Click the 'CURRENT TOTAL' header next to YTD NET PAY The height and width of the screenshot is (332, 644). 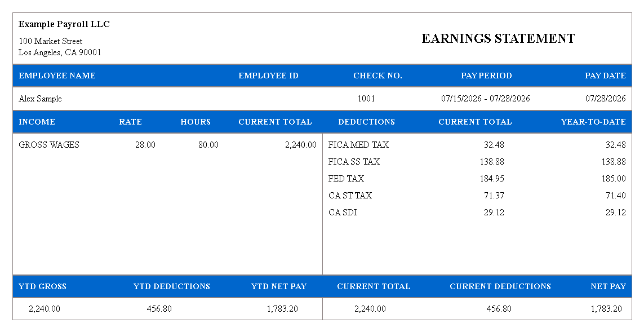[374, 286]
